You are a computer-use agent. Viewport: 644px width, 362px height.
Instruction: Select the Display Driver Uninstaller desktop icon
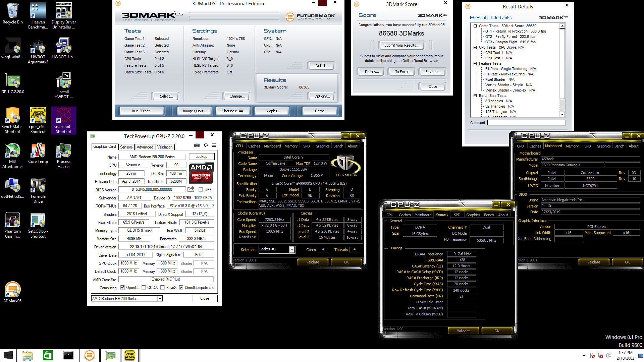pyautogui.click(x=63, y=16)
